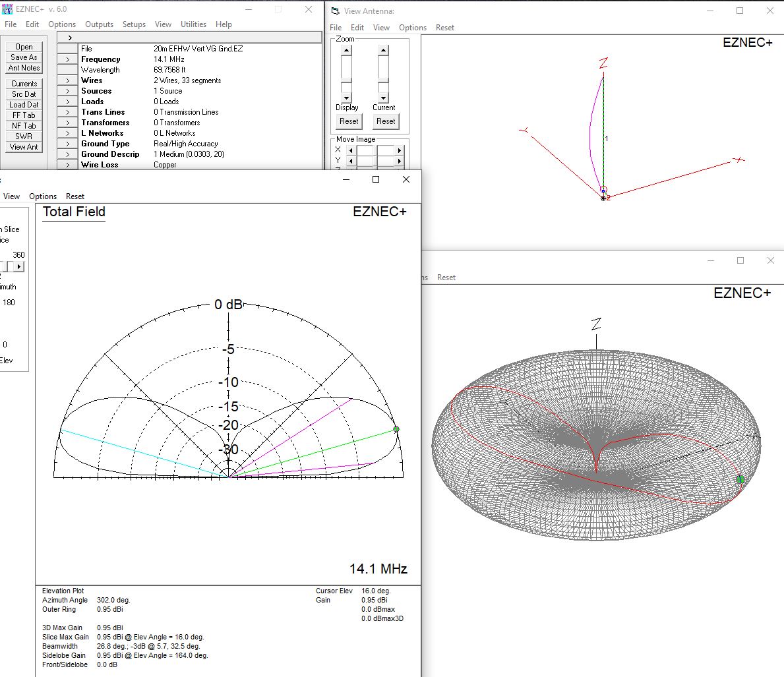This screenshot has width=784, height=677.
Task: Expand the Frequency row
Action: coord(68,59)
